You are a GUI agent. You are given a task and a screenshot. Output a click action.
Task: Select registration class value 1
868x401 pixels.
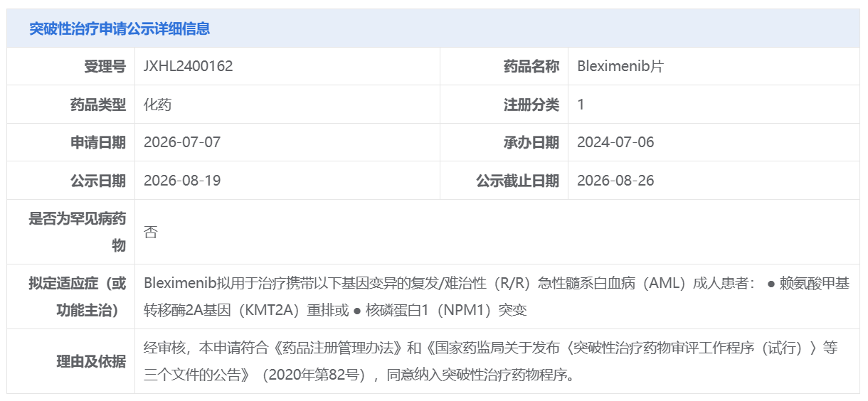(581, 105)
